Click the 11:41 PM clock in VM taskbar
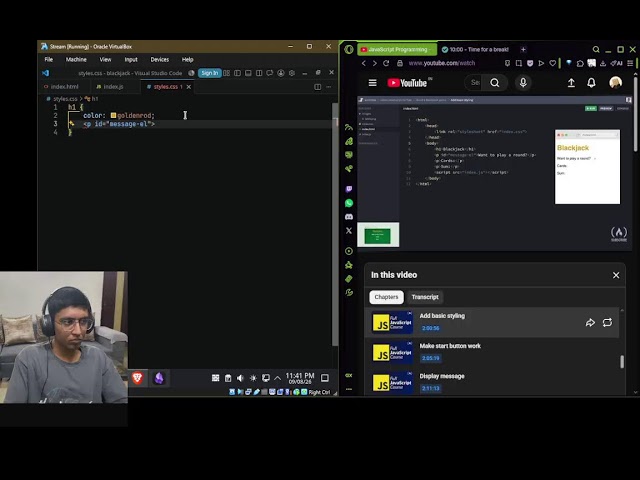This screenshot has height=480, width=640. click(x=300, y=378)
